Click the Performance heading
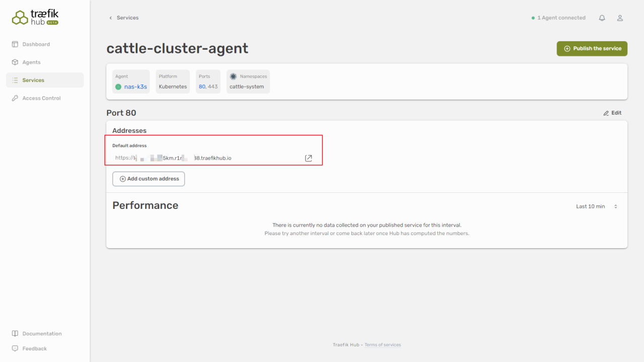 (145, 205)
